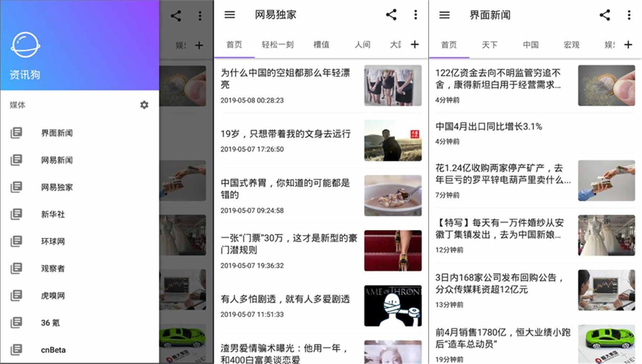642x364 pixels.
Task: Open hamburger menu in 界面新闻 screen
Action: [444, 15]
